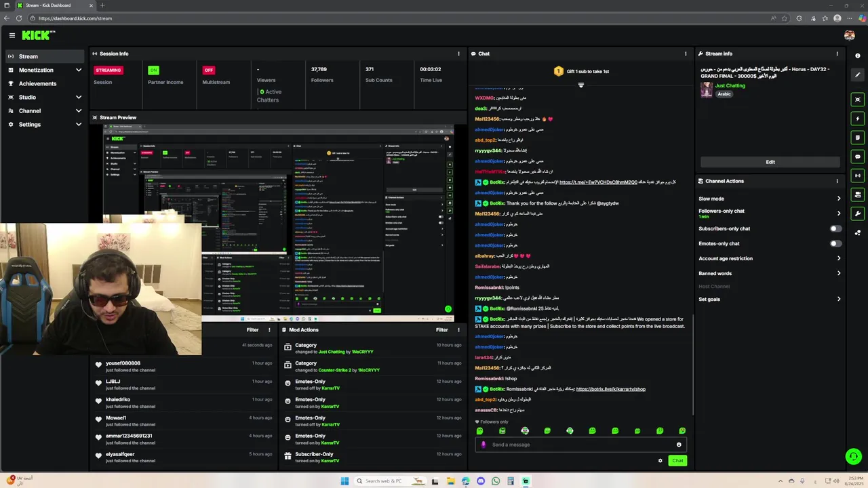Click the Gift 1 sub to take 1st banner
Viewport: 868px width, 488px height.
point(581,71)
